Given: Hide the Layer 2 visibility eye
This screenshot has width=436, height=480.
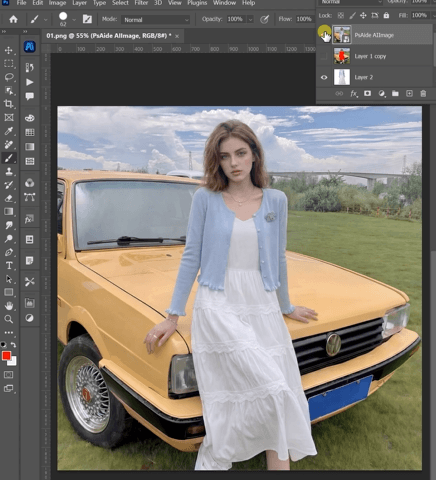Looking at the screenshot, I should coord(324,77).
